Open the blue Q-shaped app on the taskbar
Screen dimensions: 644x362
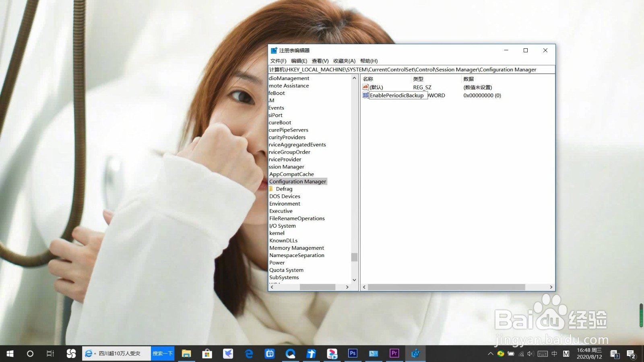(x=290, y=354)
